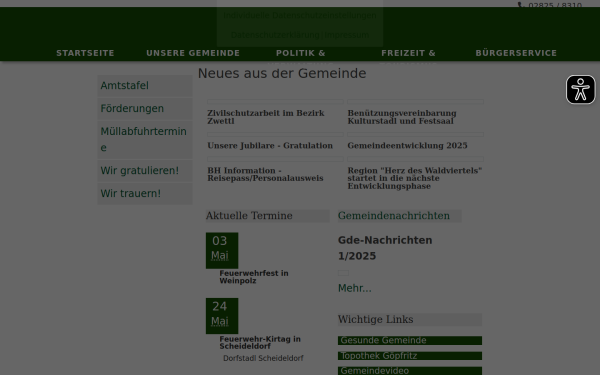The height and width of the screenshot is (375, 600).
Task: Open the accessibility options widget
Action: [x=580, y=90]
